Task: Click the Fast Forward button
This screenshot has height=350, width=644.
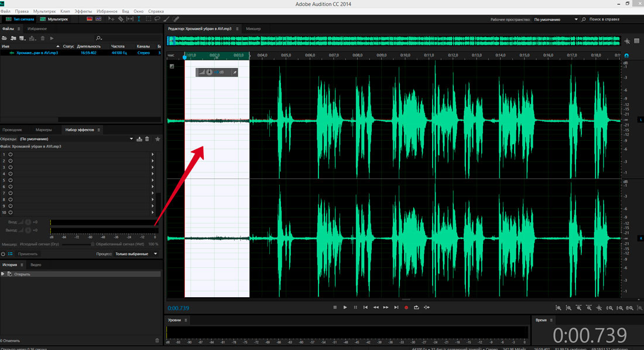Action: (x=386, y=307)
